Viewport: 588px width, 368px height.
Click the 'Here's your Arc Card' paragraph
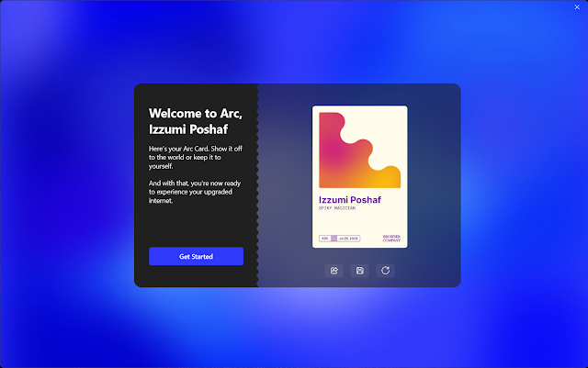point(196,158)
